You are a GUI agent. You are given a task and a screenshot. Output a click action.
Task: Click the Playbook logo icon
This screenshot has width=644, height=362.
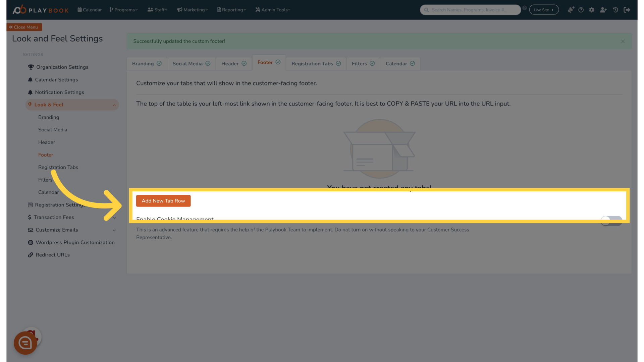(x=18, y=9)
